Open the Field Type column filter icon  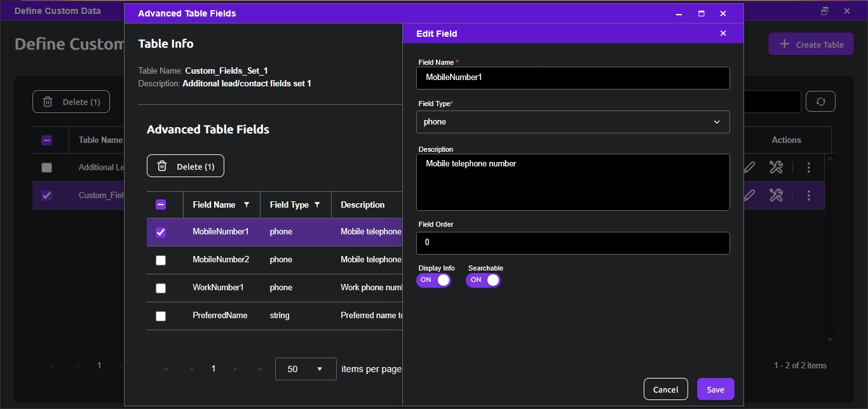(x=317, y=204)
